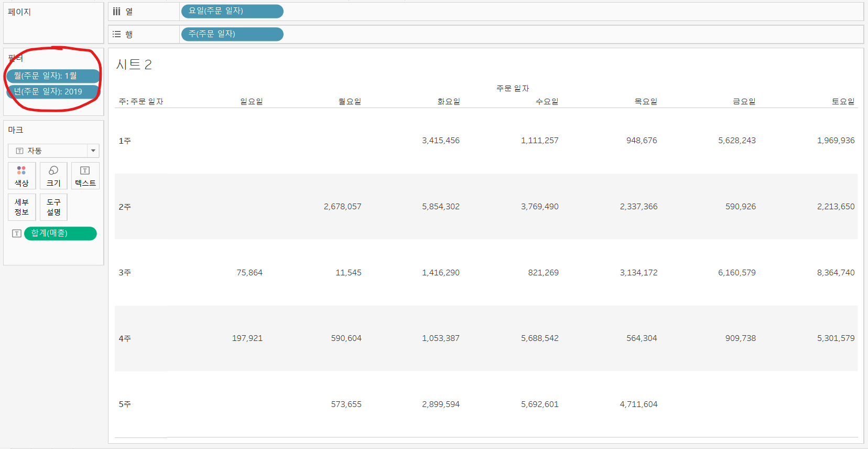Select cell value 5,688,542
This screenshot has width=868, height=449.
[540, 338]
